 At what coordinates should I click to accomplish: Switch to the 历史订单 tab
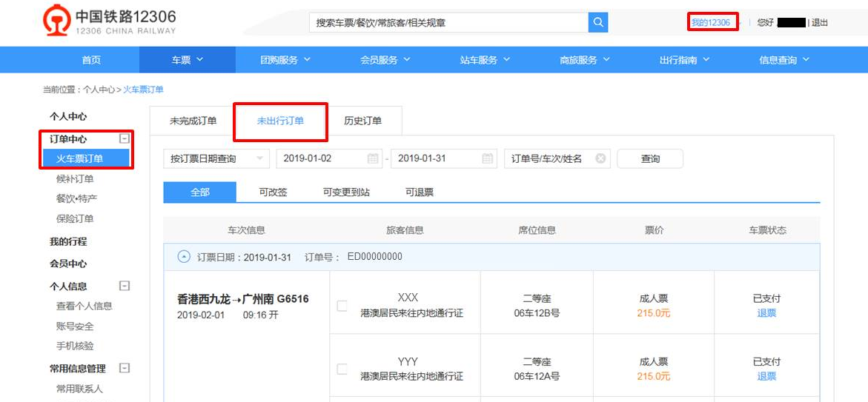click(362, 121)
